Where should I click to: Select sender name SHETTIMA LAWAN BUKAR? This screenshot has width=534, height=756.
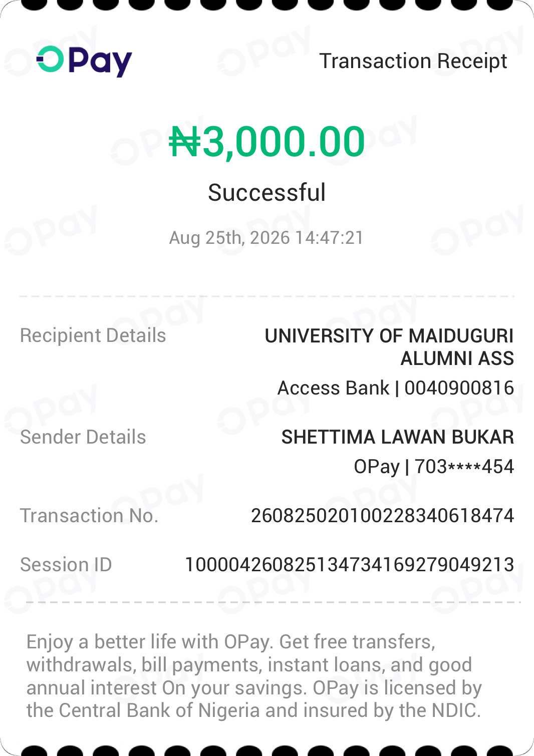pyautogui.click(x=398, y=437)
